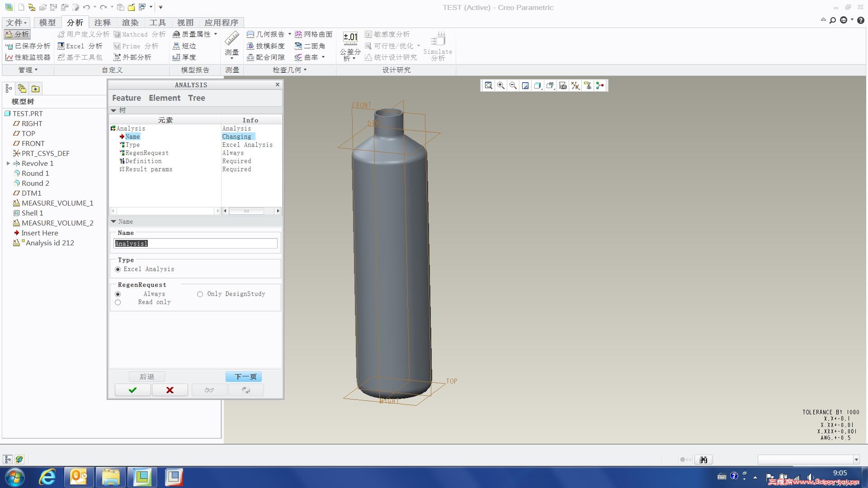Viewport: 868px width, 488px height.
Task: Collapse the 树 section in ANALYSIS dialog
Action: [x=113, y=110]
